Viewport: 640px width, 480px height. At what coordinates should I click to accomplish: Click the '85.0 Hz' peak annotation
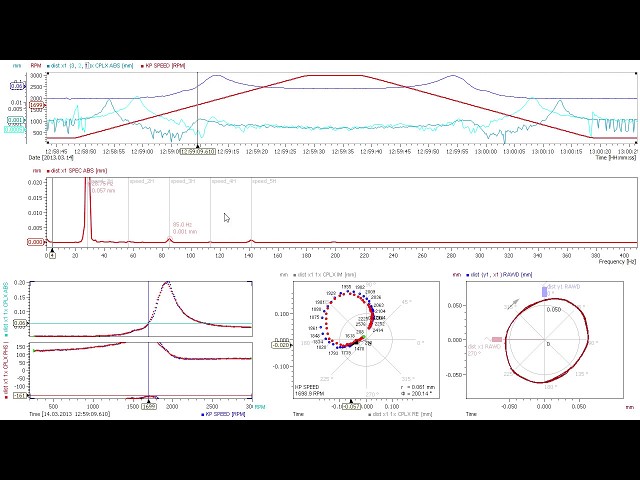click(182, 225)
